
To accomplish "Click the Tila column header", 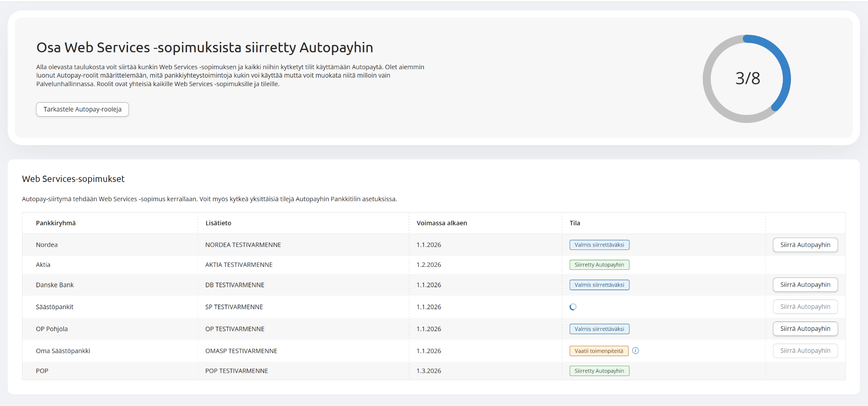I will [x=575, y=223].
